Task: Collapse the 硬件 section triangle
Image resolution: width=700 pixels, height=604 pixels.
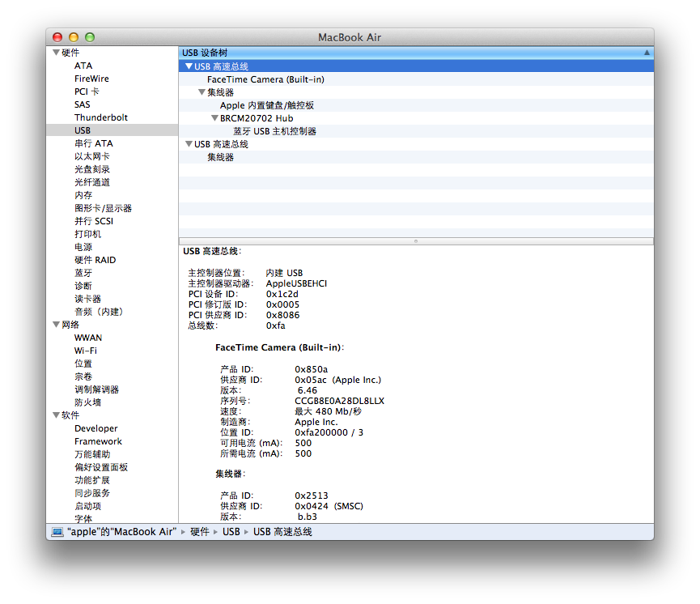Action: point(57,53)
